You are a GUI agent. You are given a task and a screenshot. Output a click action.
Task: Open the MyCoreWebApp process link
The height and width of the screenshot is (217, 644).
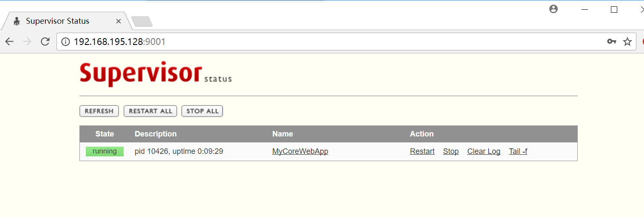tap(300, 151)
